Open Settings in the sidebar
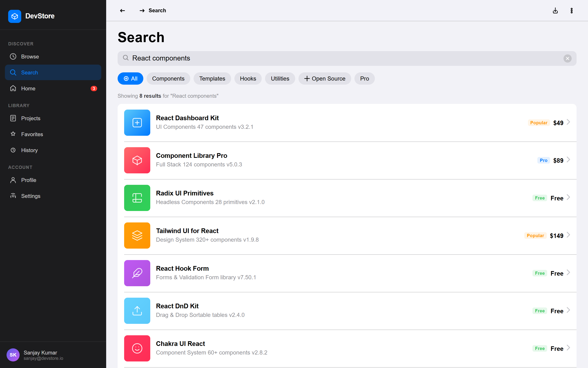Image resolution: width=588 pixels, height=368 pixels. pos(53,196)
